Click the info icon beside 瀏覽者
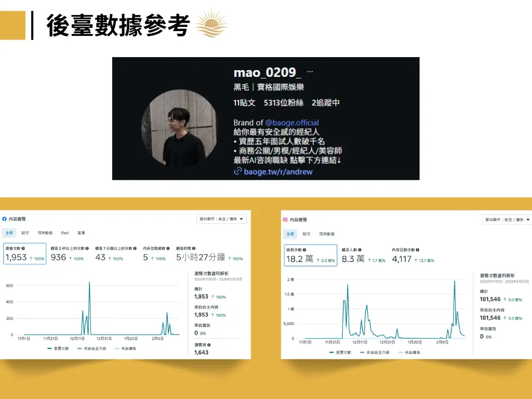 [x=209, y=344]
